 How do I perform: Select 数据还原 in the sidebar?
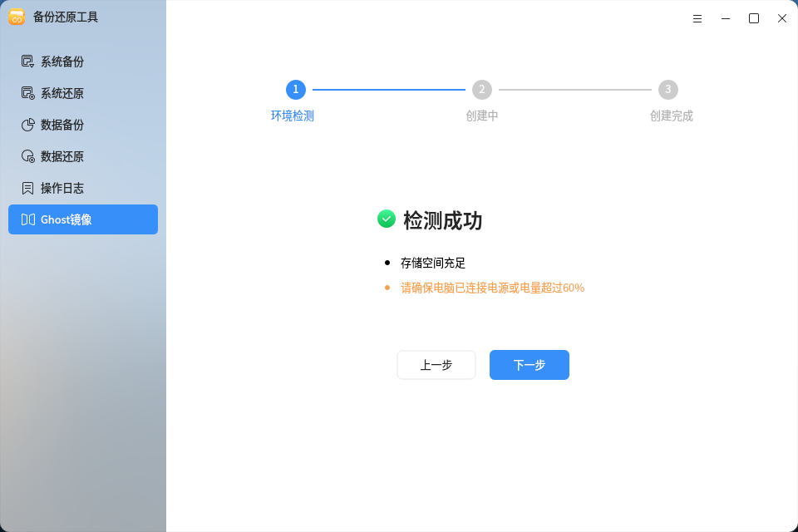click(83, 156)
